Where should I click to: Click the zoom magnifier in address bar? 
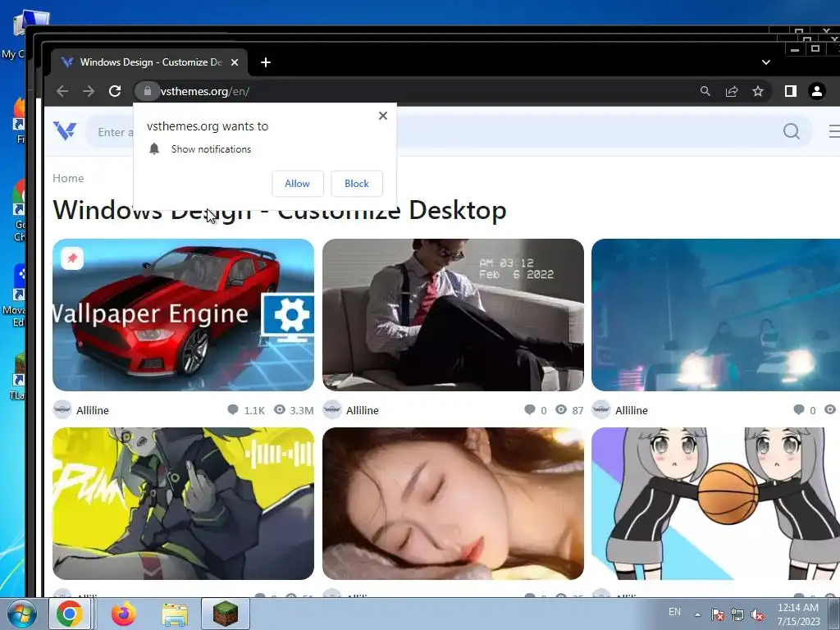click(705, 92)
